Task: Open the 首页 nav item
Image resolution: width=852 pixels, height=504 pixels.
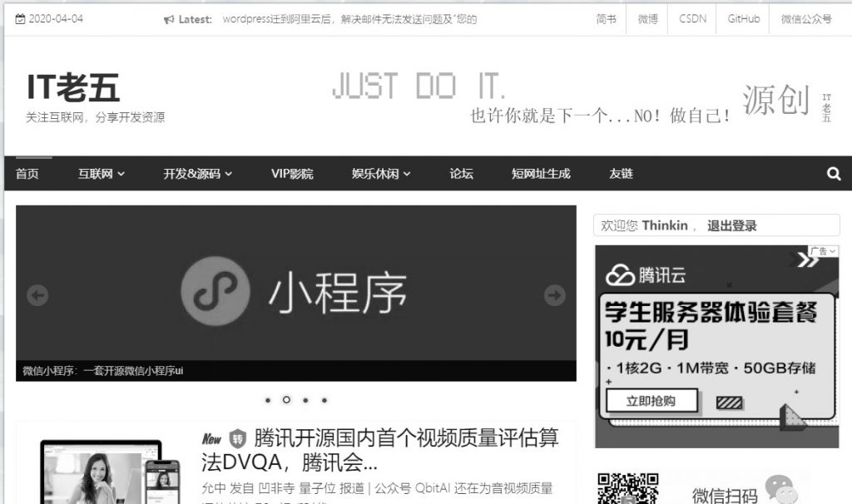Action: point(27,174)
